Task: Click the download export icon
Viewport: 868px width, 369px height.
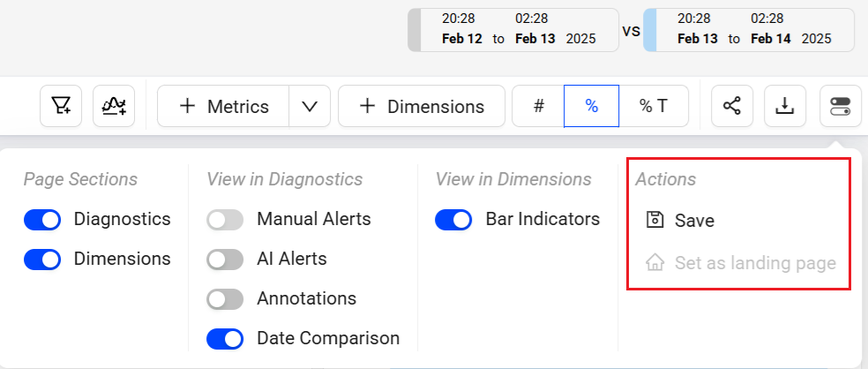Action: point(784,106)
